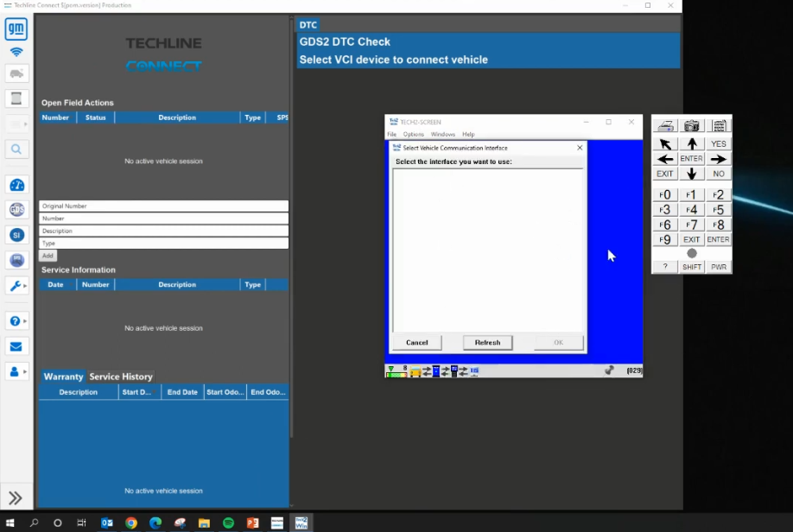Click the End Date column header
Image resolution: width=793 pixels, height=532 pixels.
pos(182,392)
